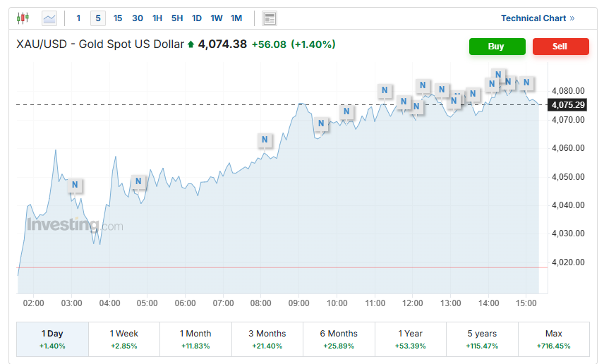Show the Max range tab
The height and width of the screenshot is (364, 604).
point(553,339)
